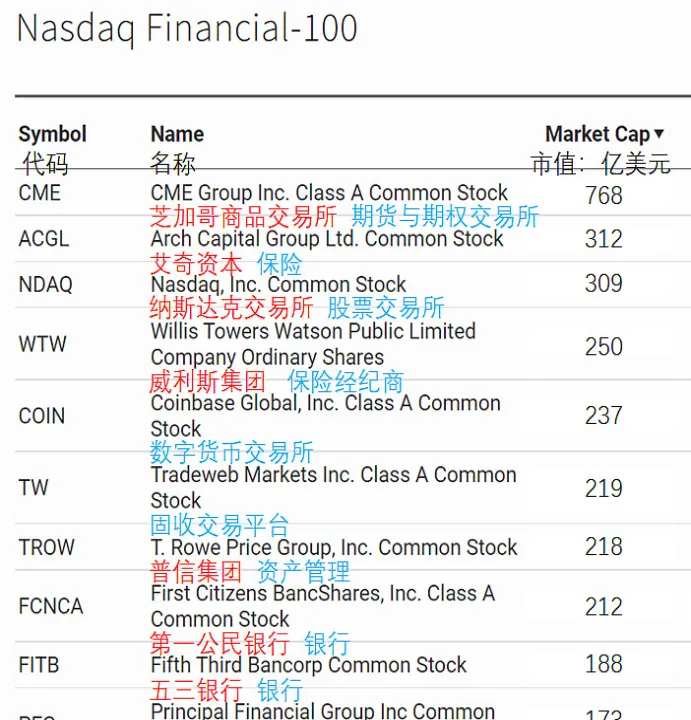The height and width of the screenshot is (720, 691).
Task: Select the FITB ticker symbol
Action: (39, 665)
